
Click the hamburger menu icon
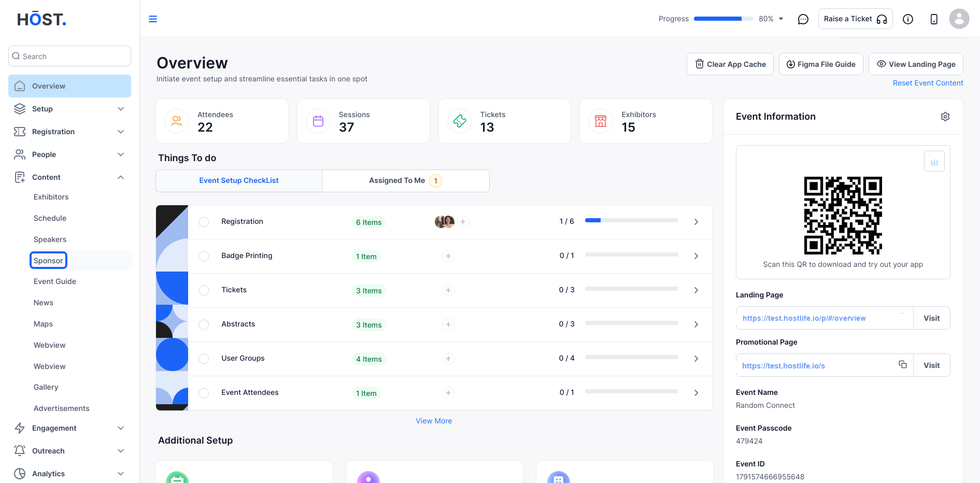tap(153, 19)
